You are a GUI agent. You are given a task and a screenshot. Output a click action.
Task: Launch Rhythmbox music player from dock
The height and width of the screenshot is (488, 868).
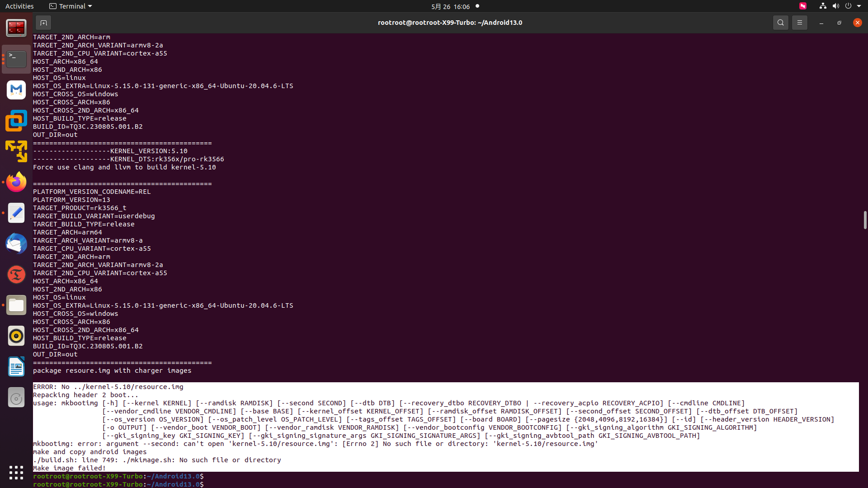16,336
